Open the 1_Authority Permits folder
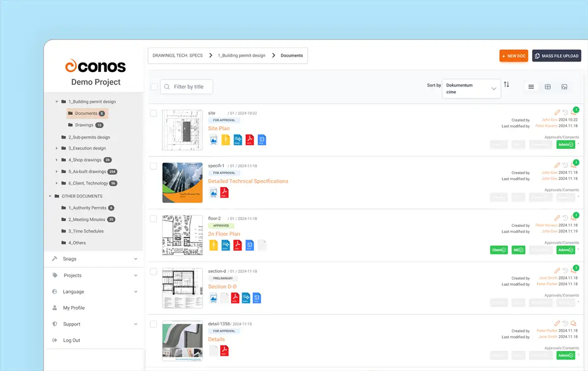Viewport: 588px width, 371px height. coord(88,208)
